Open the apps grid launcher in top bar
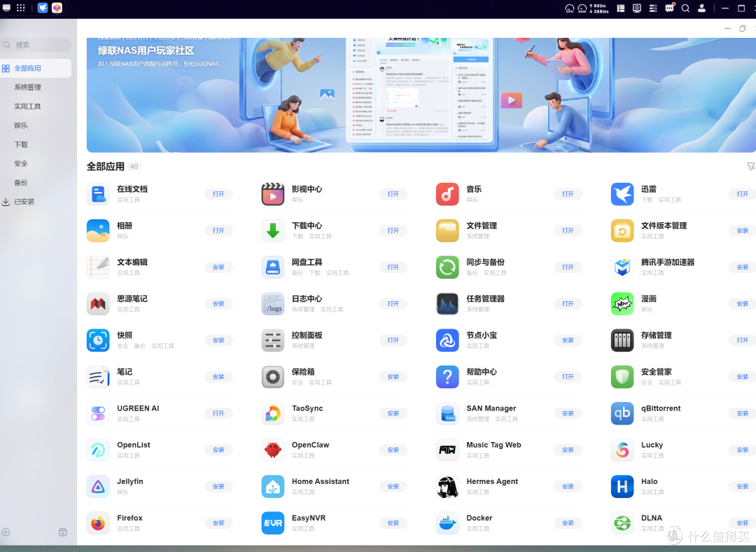The height and width of the screenshot is (552, 756). [x=21, y=8]
